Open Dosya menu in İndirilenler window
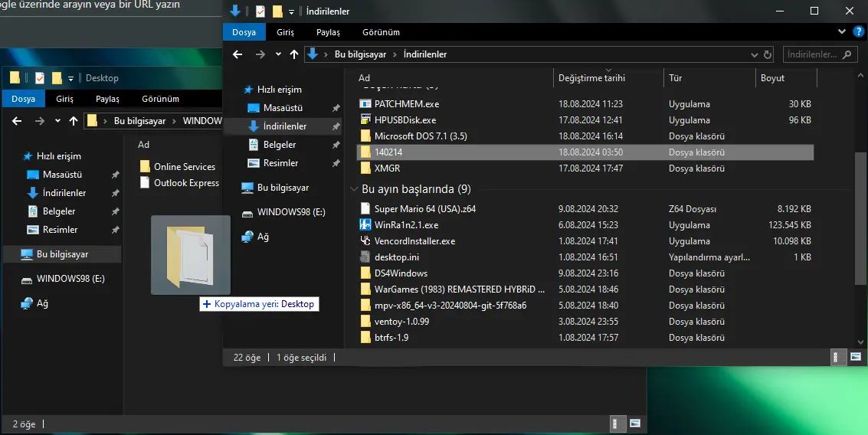This screenshot has height=435, width=868. (x=244, y=32)
